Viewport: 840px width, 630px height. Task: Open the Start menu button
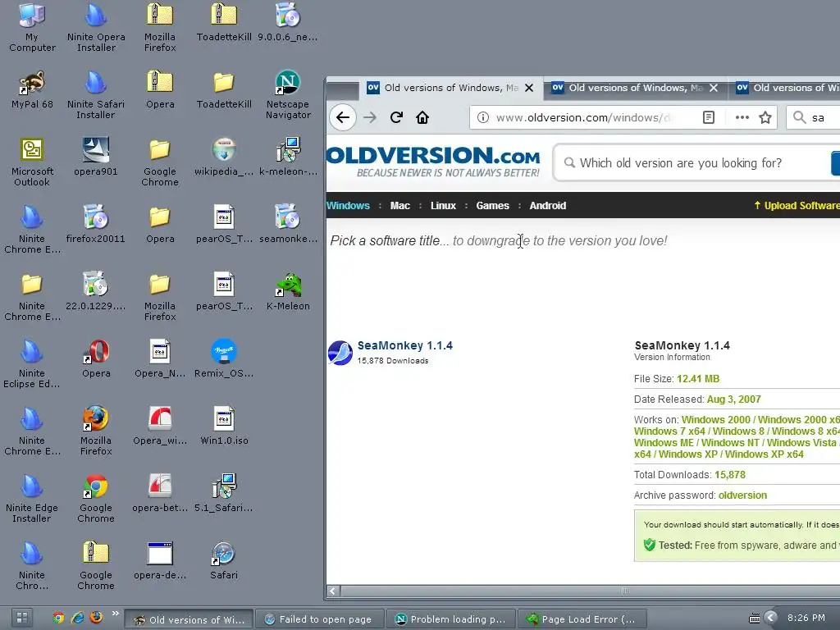[22, 619]
